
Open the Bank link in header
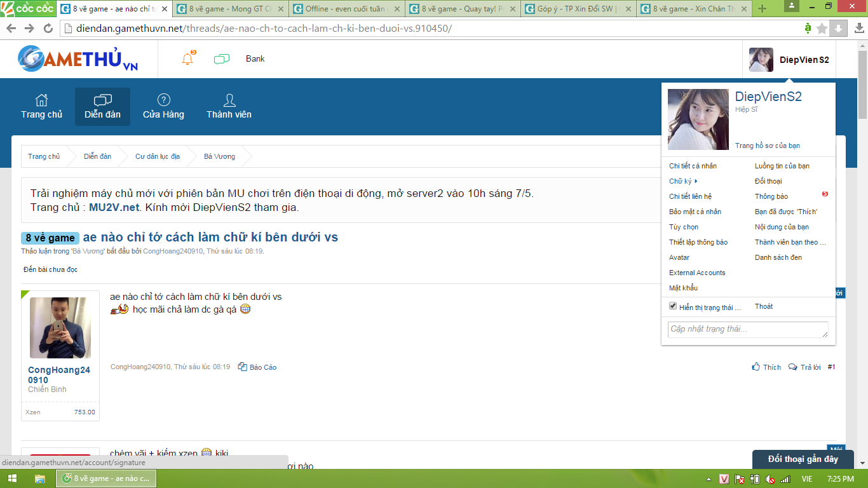tap(255, 58)
